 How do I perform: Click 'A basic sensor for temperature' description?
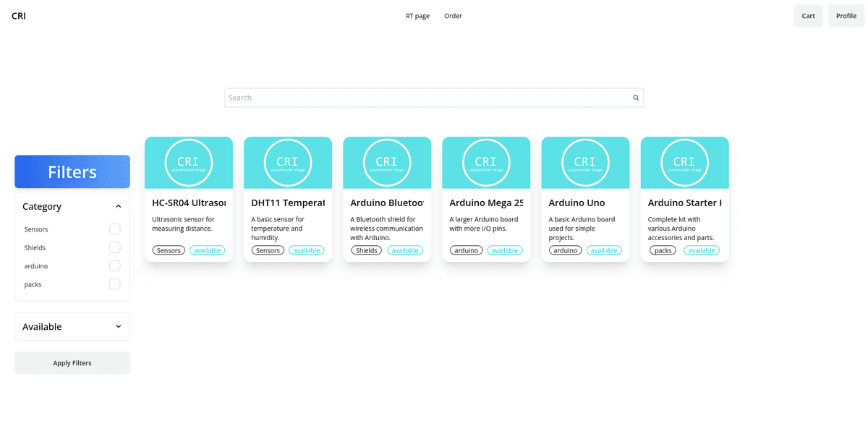click(278, 228)
